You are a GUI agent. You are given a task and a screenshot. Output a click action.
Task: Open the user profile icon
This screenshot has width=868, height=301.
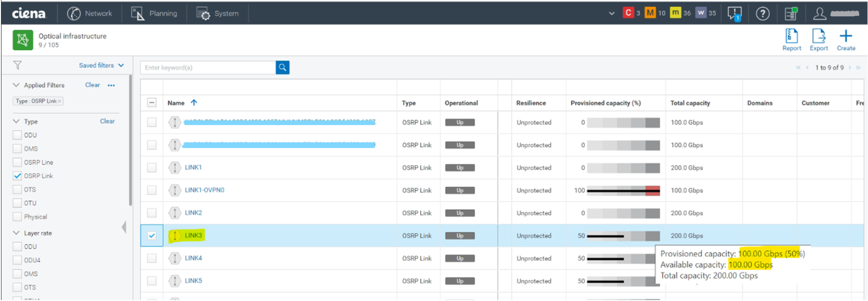(x=820, y=13)
